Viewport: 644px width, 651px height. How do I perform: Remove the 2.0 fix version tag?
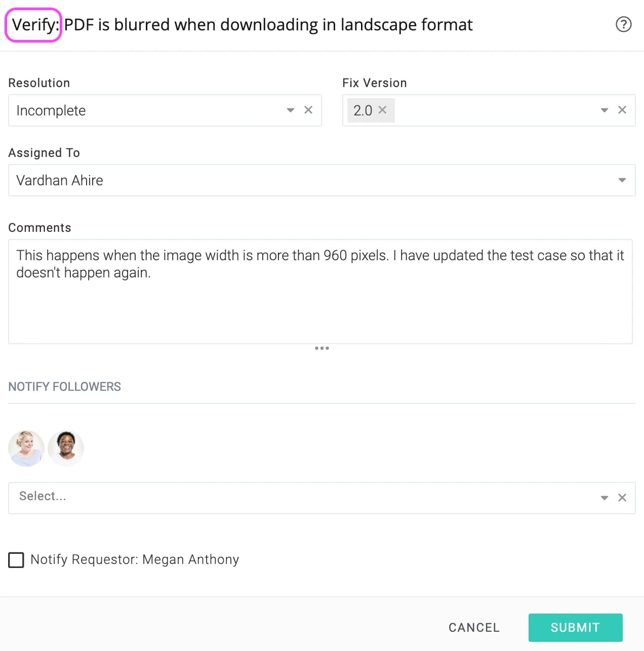[382, 110]
